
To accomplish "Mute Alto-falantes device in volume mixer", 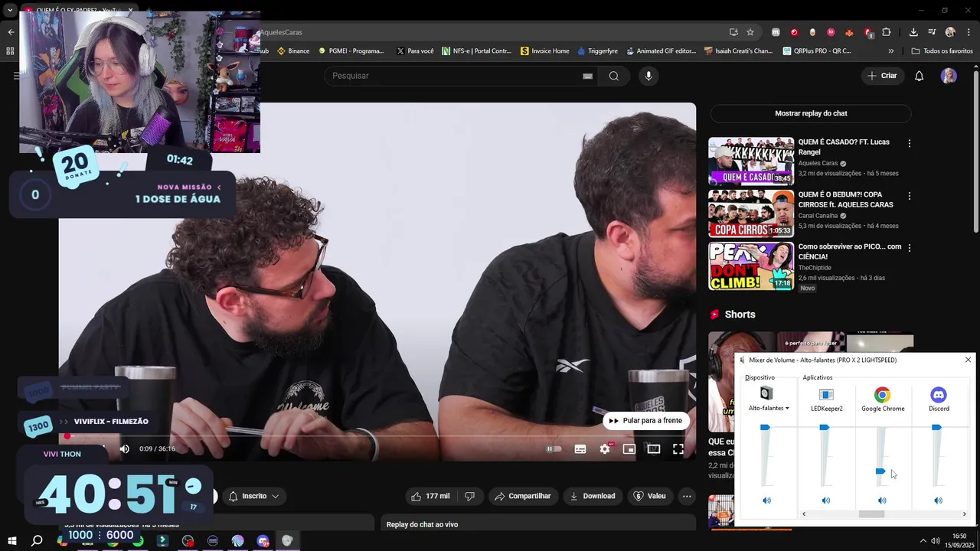I will [x=766, y=500].
